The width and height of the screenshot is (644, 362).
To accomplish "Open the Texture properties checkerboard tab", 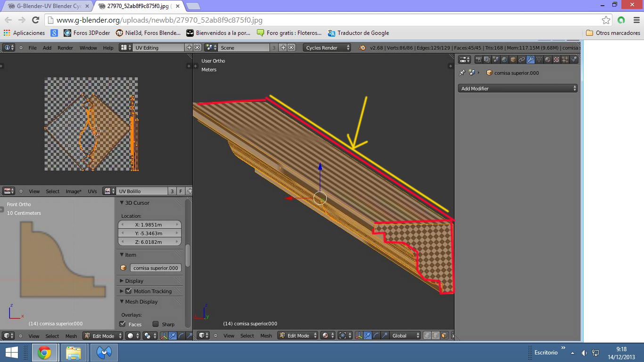I will tap(556, 60).
